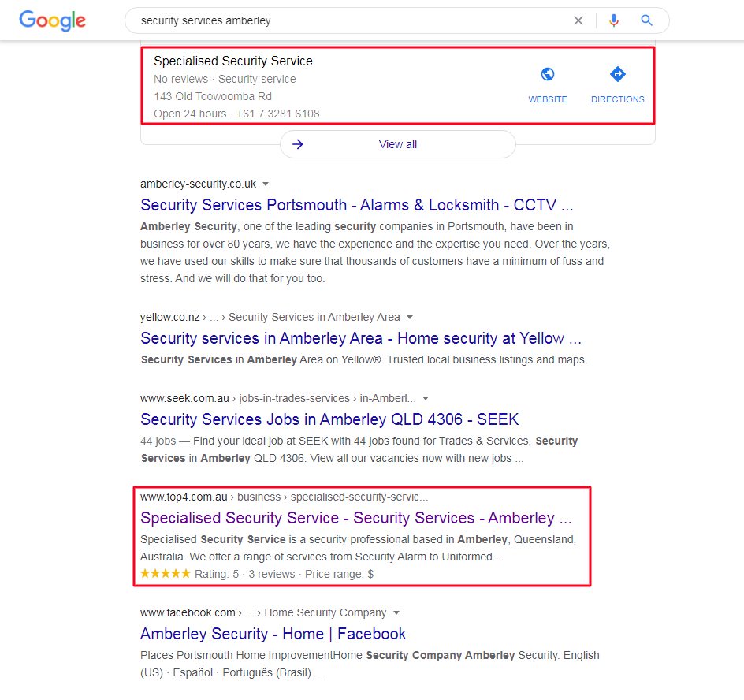This screenshot has height=700, width=744.
Task: Click the arrow icon beside View all
Action: 298,144
